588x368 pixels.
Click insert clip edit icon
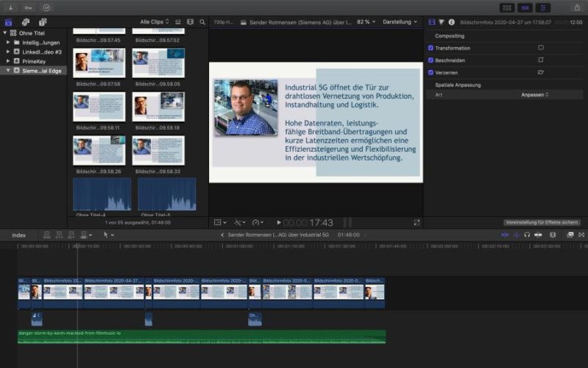59,235
